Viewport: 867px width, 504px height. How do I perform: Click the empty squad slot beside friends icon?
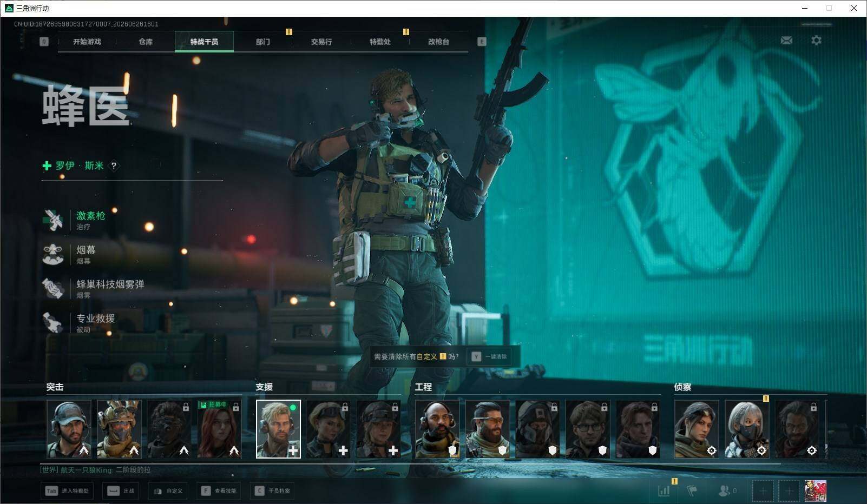point(763,491)
